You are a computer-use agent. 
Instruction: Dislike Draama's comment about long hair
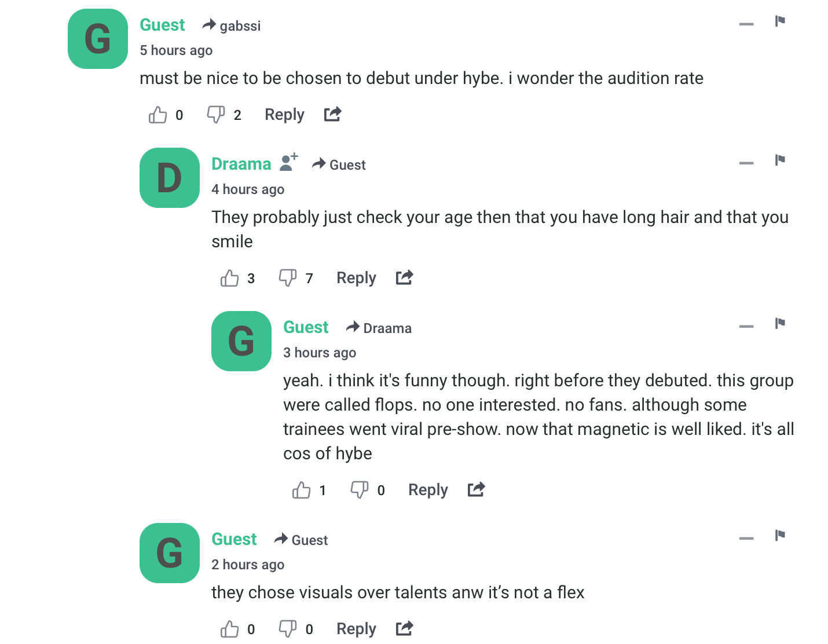click(x=288, y=278)
